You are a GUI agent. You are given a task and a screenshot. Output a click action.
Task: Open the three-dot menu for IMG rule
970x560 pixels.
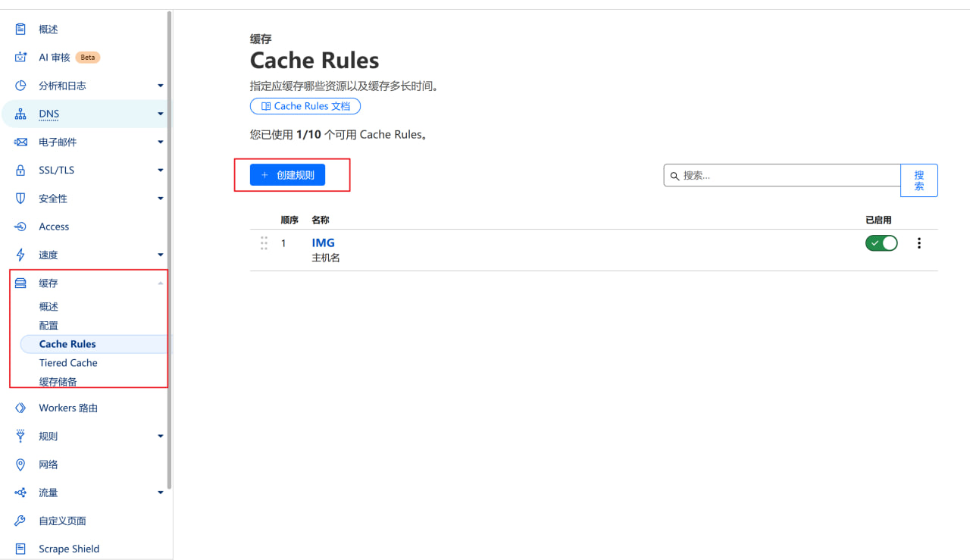click(x=919, y=243)
